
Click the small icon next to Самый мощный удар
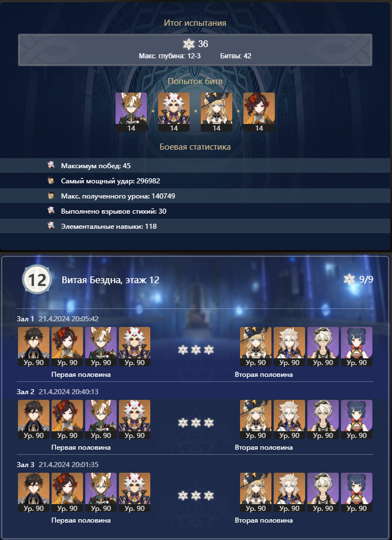pos(51,181)
